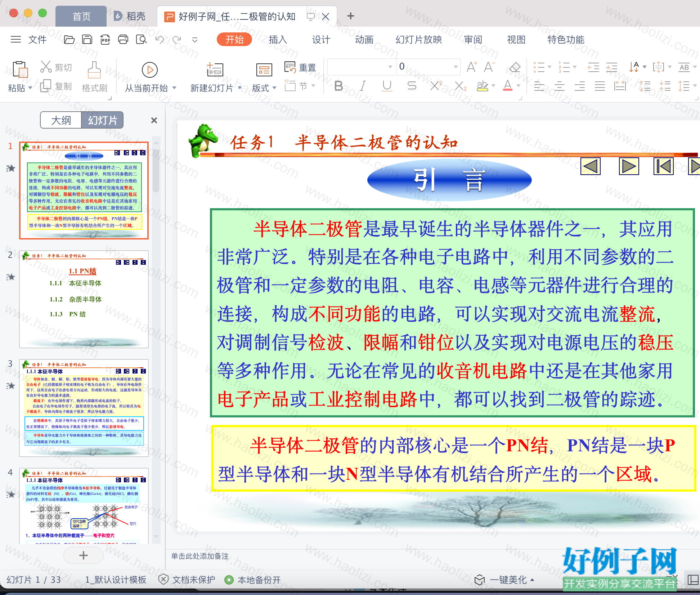The image size is (700, 595).
Task: Switch to the 设计 tab
Action: click(321, 40)
